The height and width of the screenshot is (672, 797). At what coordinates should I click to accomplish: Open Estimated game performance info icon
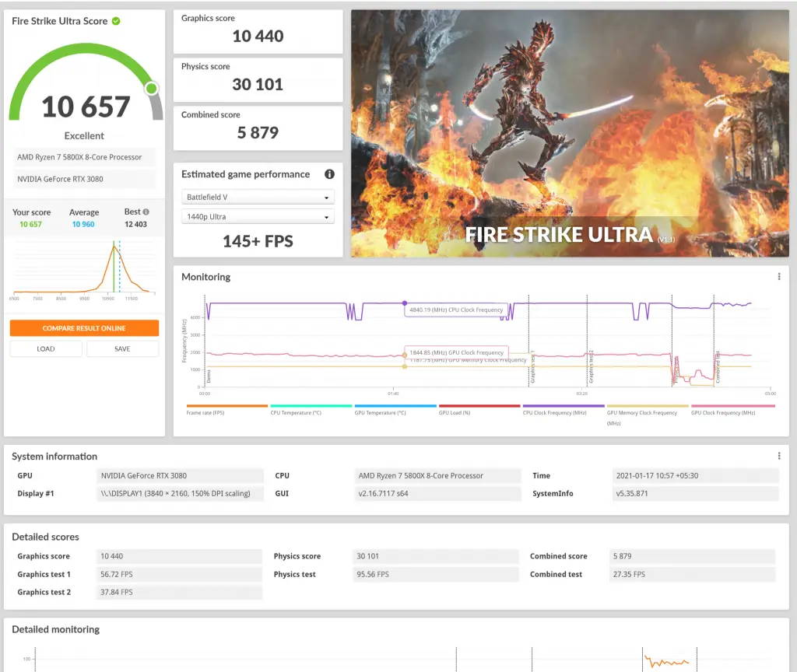coord(329,174)
